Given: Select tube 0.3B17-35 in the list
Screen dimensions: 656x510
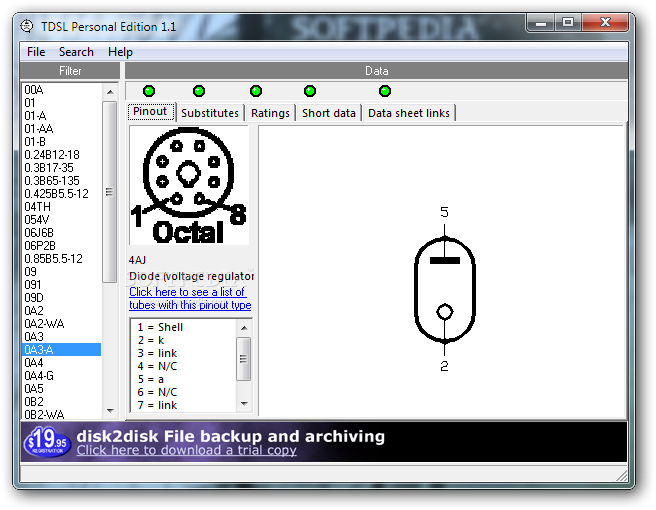Looking at the screenshot, I should pyautogui.click(x=62, y=168).
